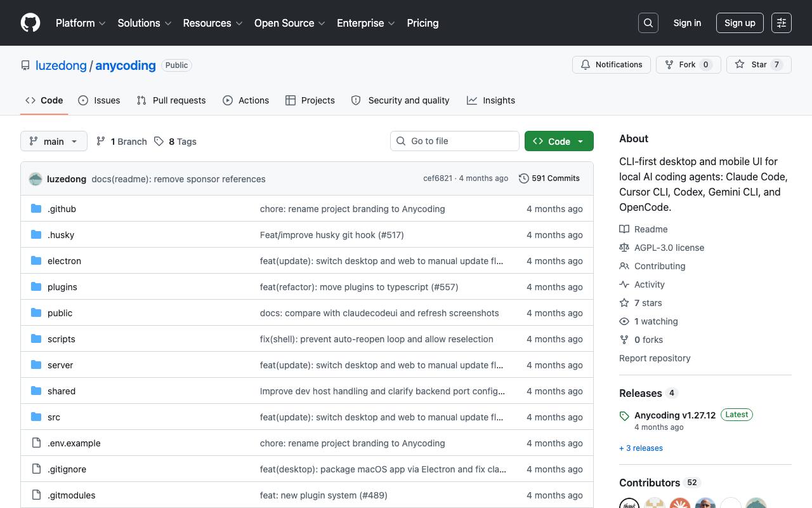Focus the Go to file search field
The width and height of the screenshot is (812, 508).
tap(455, 141)
